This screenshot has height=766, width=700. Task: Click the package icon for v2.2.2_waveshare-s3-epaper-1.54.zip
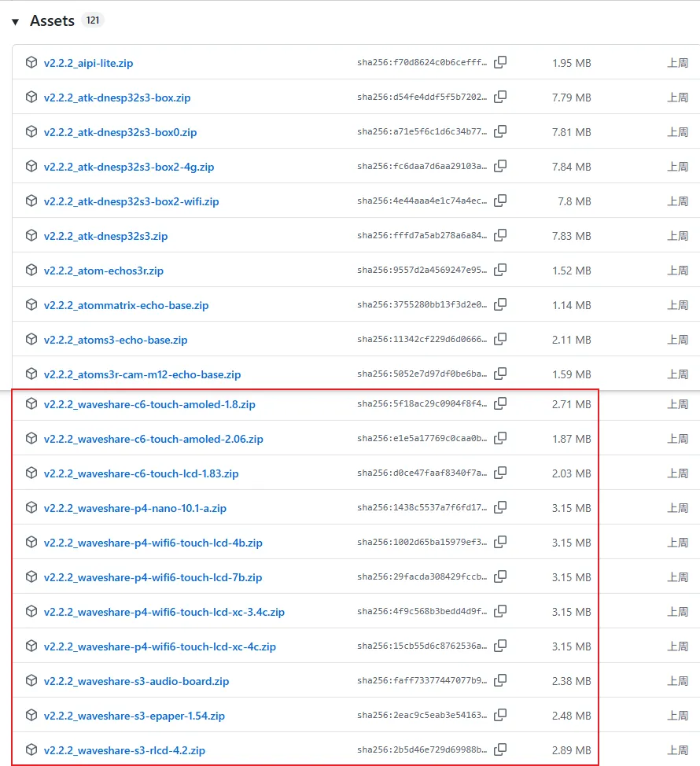pos(31,715)
